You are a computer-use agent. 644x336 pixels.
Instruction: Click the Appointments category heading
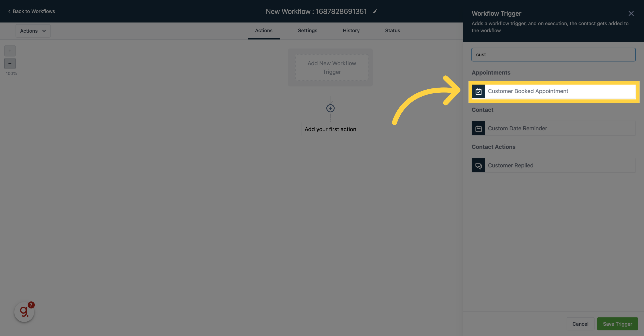491,73
